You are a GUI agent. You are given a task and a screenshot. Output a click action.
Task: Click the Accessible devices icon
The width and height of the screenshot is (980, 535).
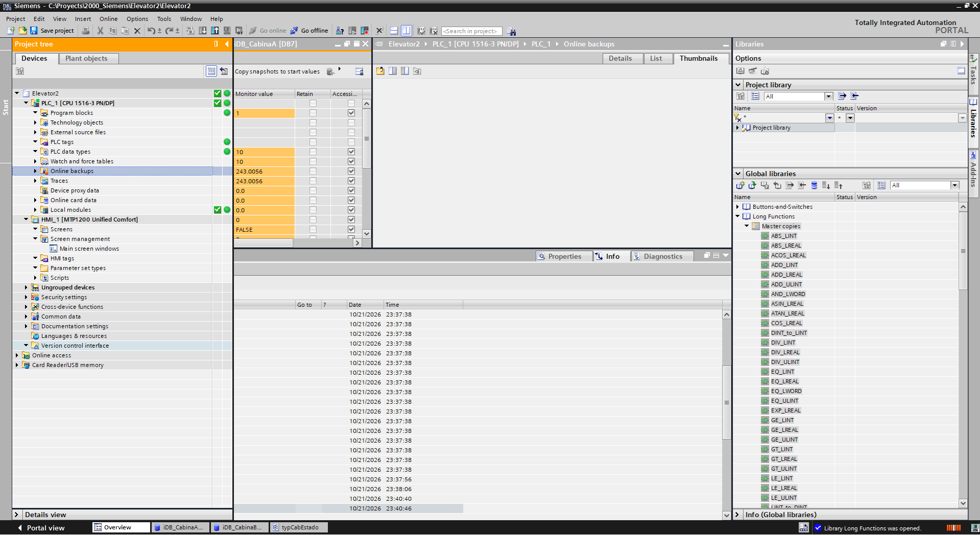(340, 31)
